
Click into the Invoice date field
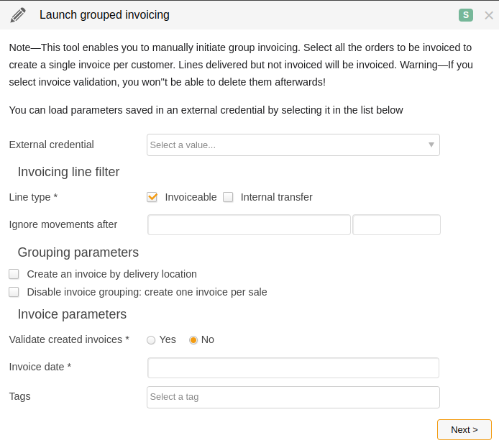pos(293,367)
